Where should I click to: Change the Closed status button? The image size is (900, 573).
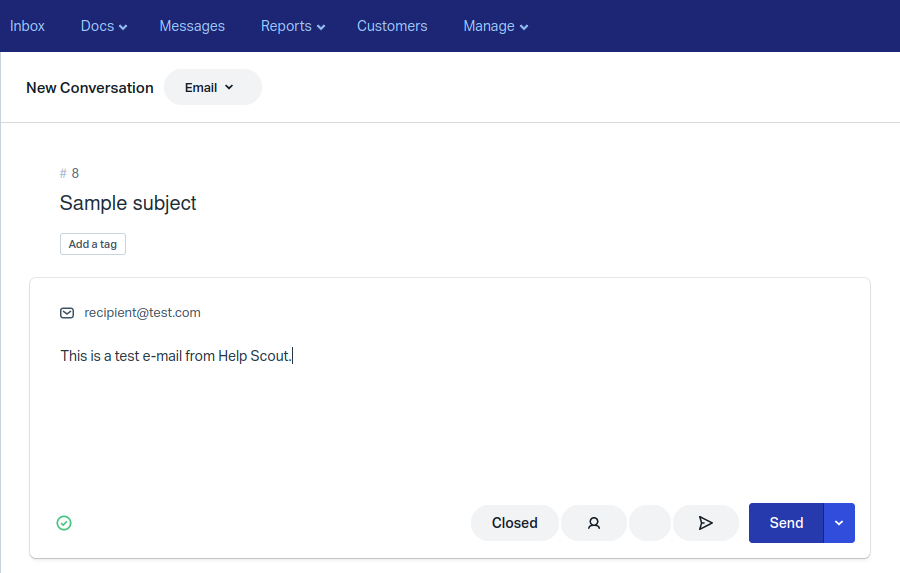point(515,523)
